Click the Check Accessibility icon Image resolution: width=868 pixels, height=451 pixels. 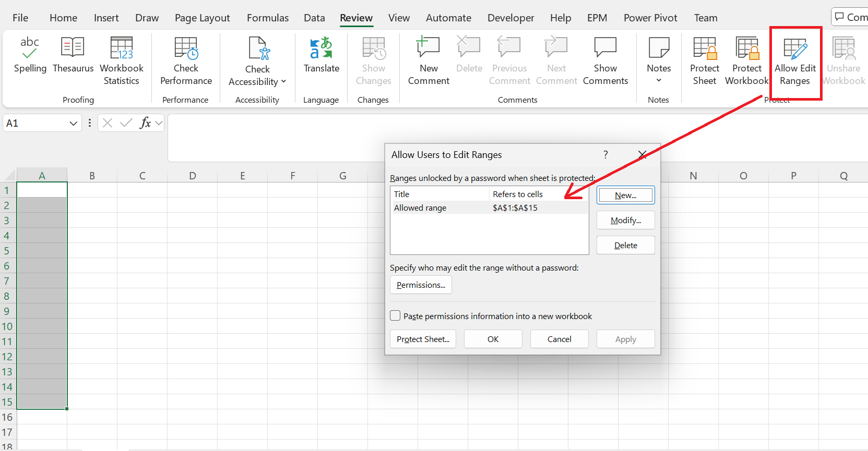point(258,48)
